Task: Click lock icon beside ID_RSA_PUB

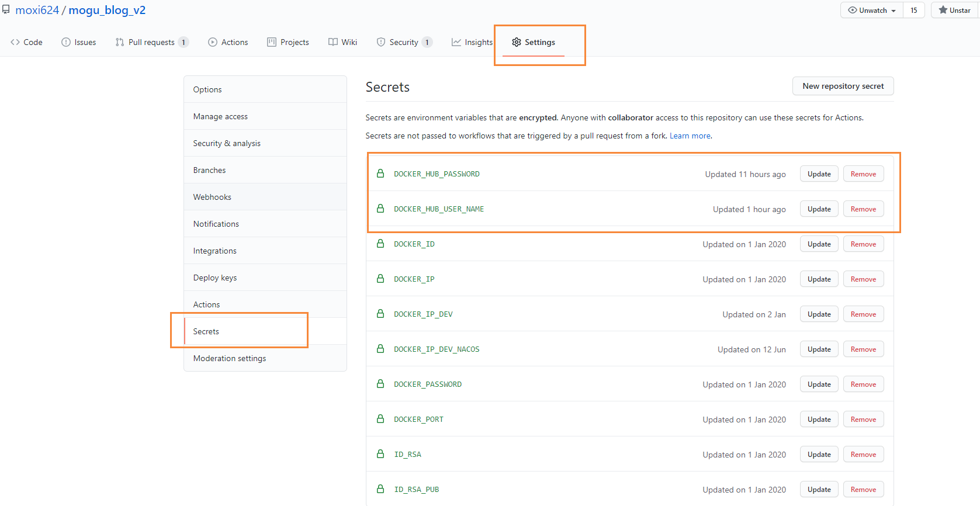Action: tap(380, 489)
